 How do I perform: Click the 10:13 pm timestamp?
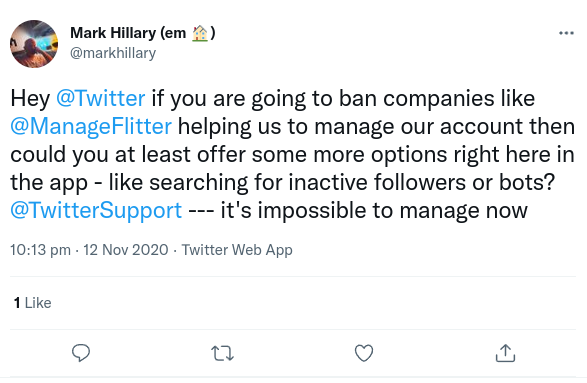[x=40, y=250]
